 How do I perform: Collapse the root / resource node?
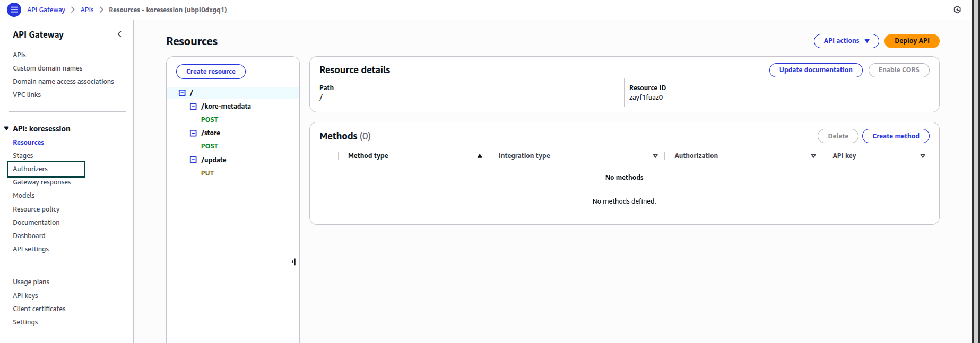pos(182,93)
